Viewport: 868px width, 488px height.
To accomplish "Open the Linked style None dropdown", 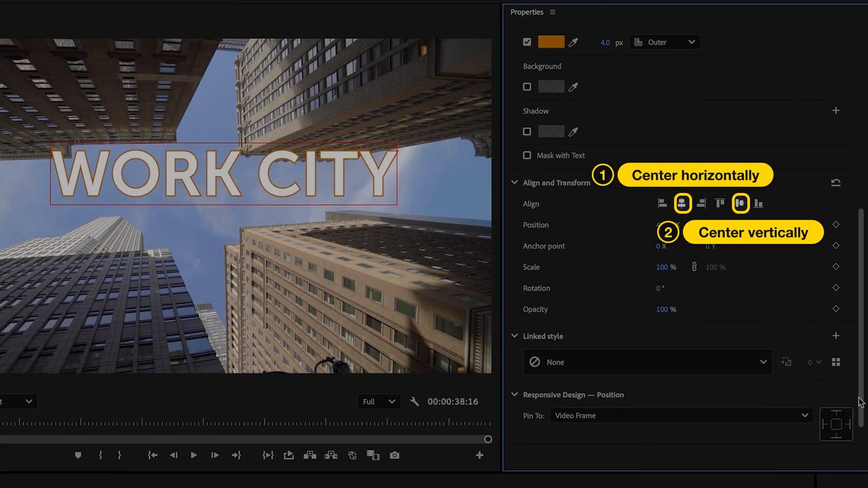I will point(647,362).
